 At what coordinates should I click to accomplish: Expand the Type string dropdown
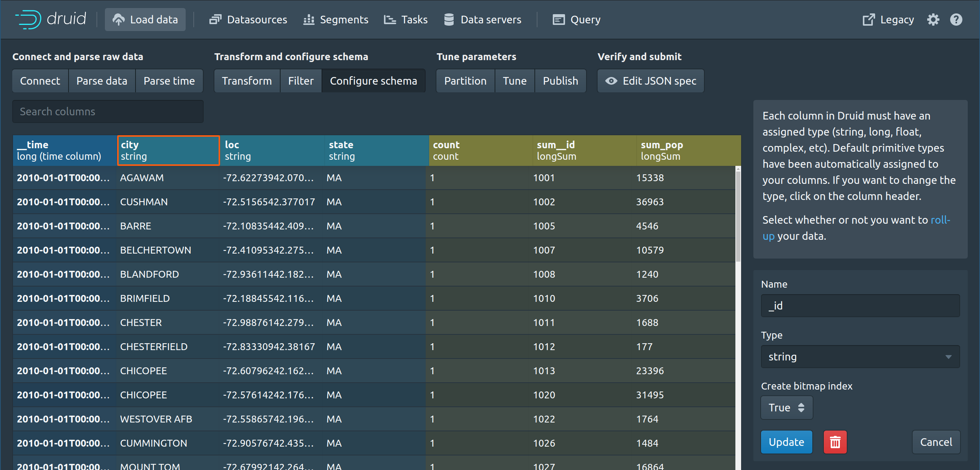pos(860,357)
